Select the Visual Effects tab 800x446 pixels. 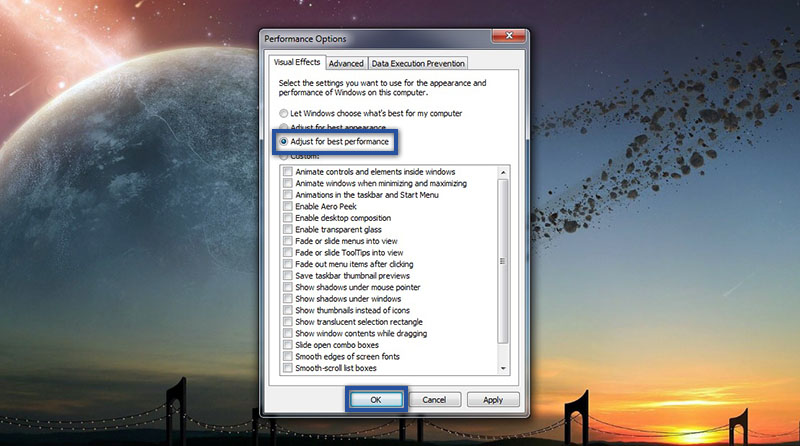pos(296,62)
